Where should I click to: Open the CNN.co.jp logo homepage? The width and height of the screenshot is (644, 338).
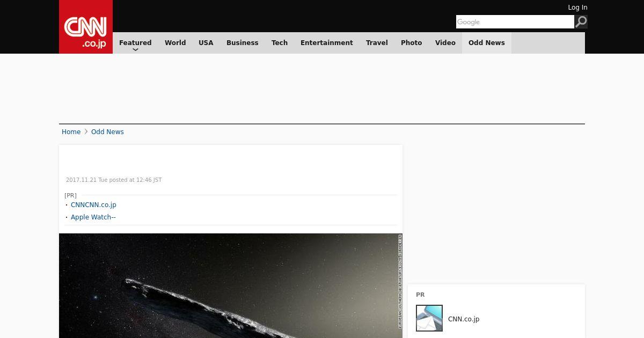[86, 27]
